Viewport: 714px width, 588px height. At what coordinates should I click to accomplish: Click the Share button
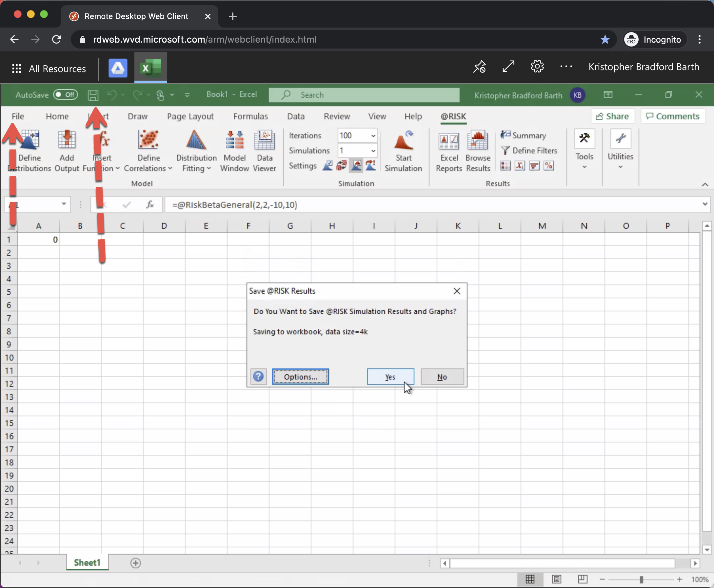(612, 116)
